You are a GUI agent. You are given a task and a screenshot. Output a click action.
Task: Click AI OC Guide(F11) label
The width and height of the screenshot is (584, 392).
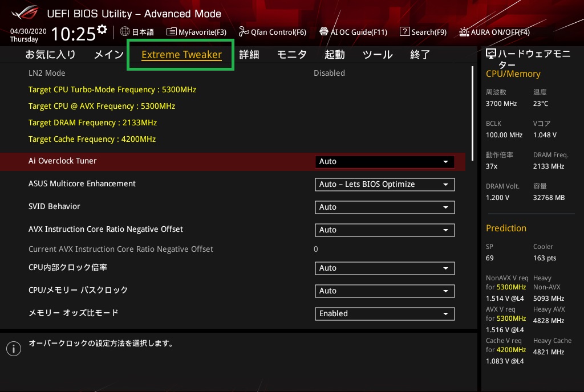coord(359,32)
